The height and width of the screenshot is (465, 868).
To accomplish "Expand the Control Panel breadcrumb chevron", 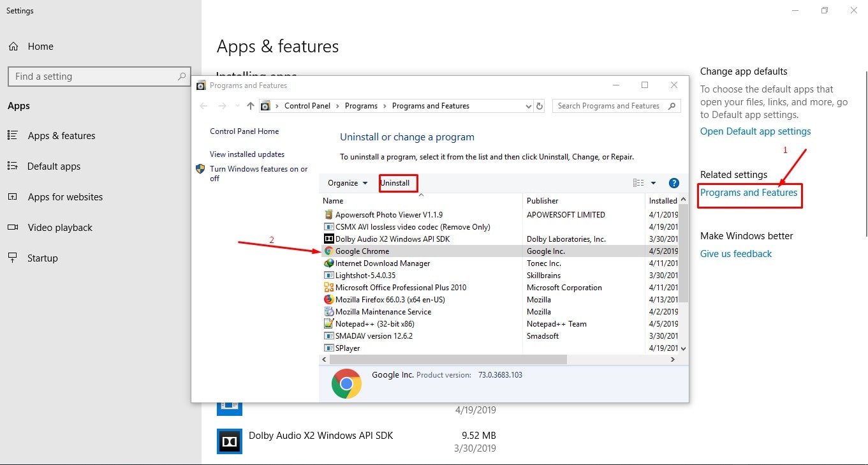I will (x=338, y=106).
